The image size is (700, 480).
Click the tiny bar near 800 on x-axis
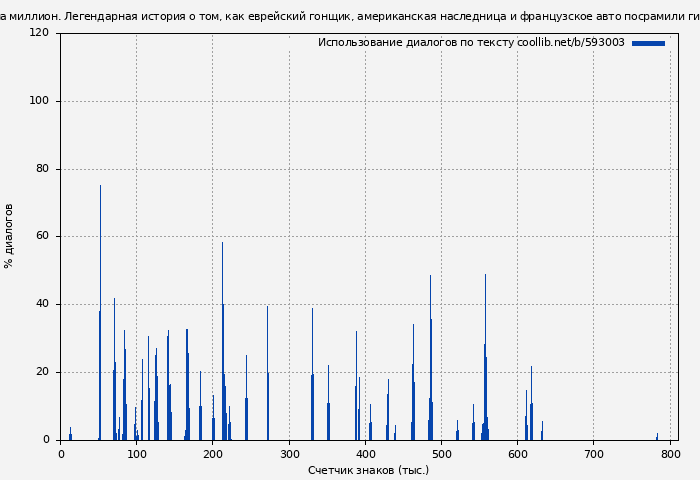point(657,436)
